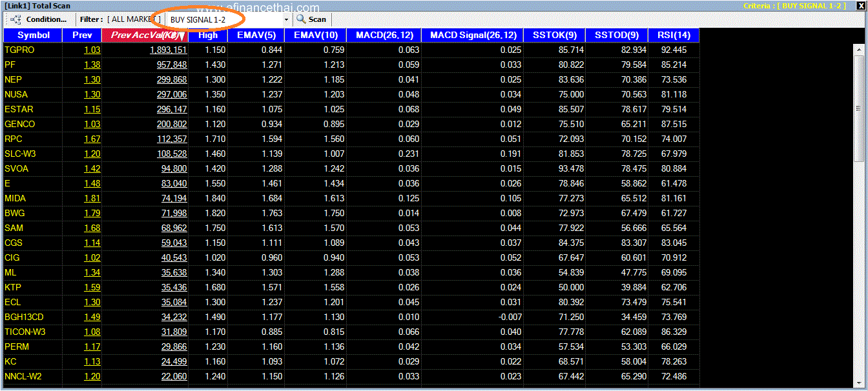
Task: Click EMAV(5) value 1.763 in BWG row
Action: 272,213
